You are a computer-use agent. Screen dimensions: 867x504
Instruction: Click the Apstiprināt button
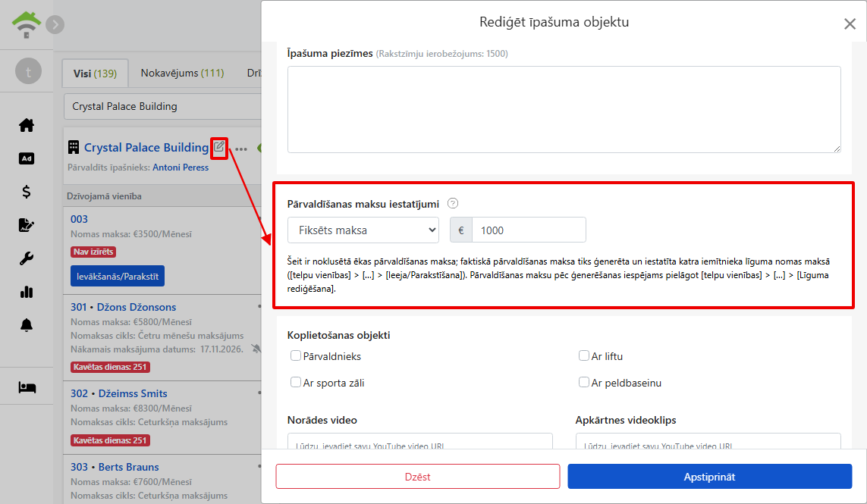(x=709, y=477)
